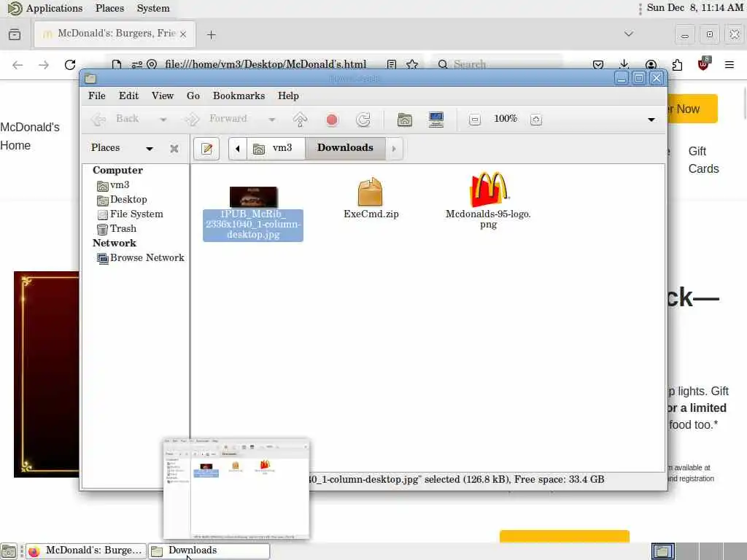Select the McRib jpg thumbnail
Screen dimensions: 747x560
[x=253, y=197]
